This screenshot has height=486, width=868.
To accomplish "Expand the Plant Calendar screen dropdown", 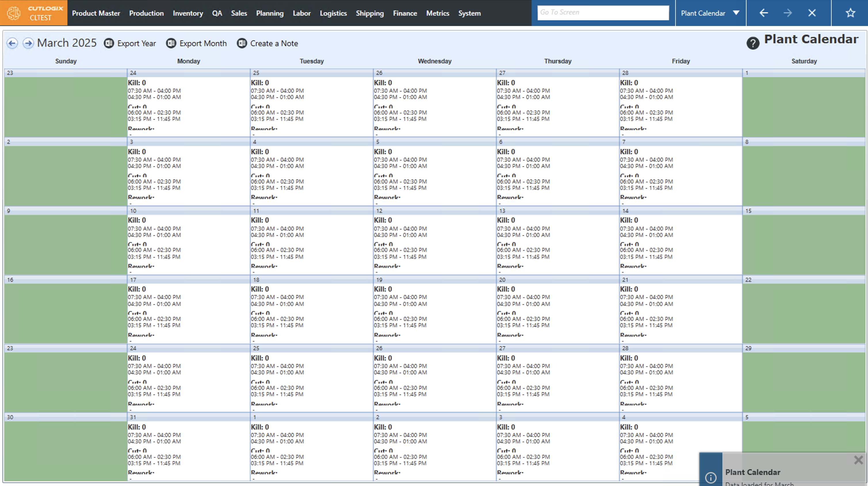I will [736, 13].
